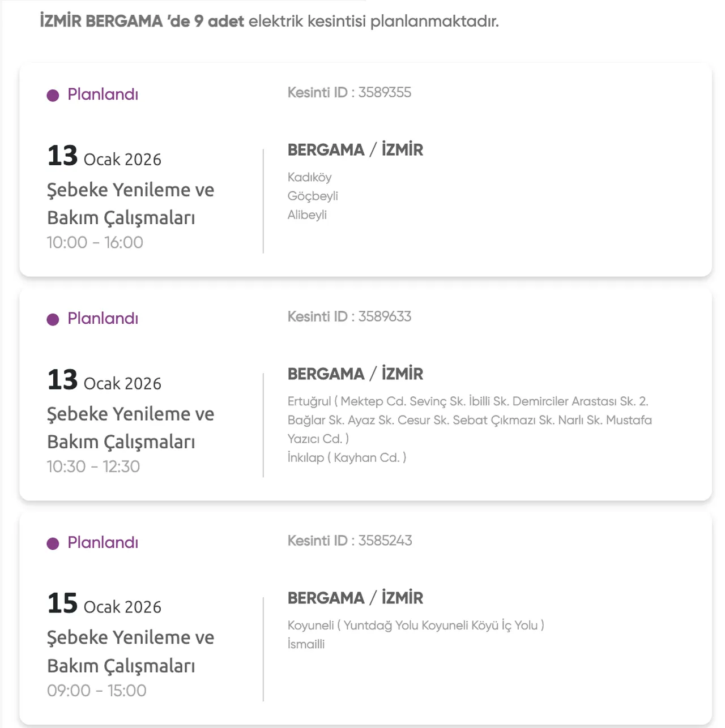Click the purple status dot for outage 3585243
Screen dimensions: 725x728
(x=53, y=543)
